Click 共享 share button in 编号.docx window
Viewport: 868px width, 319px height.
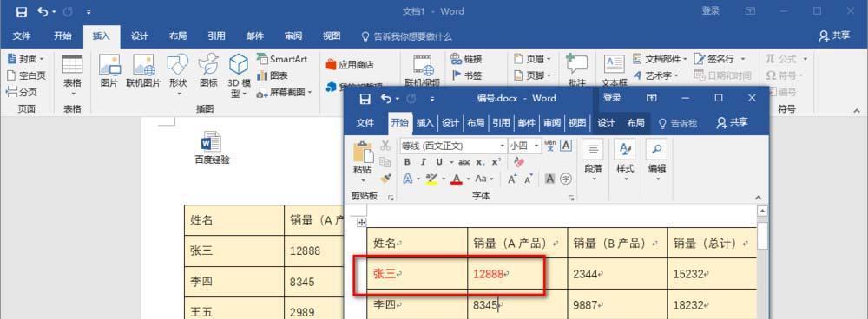coord(732,123)
